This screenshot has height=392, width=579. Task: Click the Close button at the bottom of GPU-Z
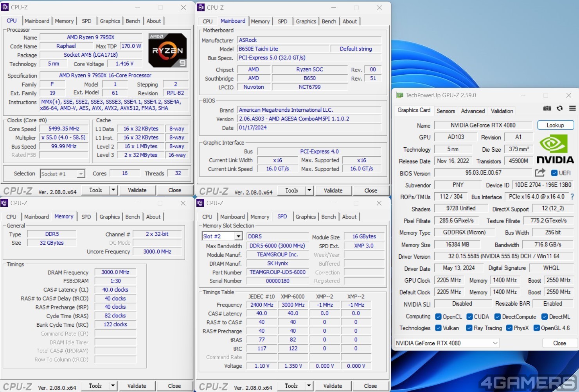point(559,343)
